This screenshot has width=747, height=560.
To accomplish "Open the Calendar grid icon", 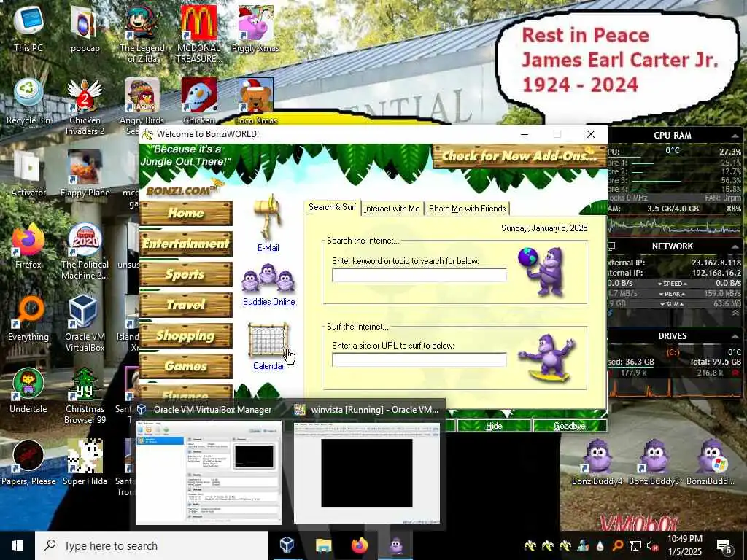I will click(x=268, y=340).
